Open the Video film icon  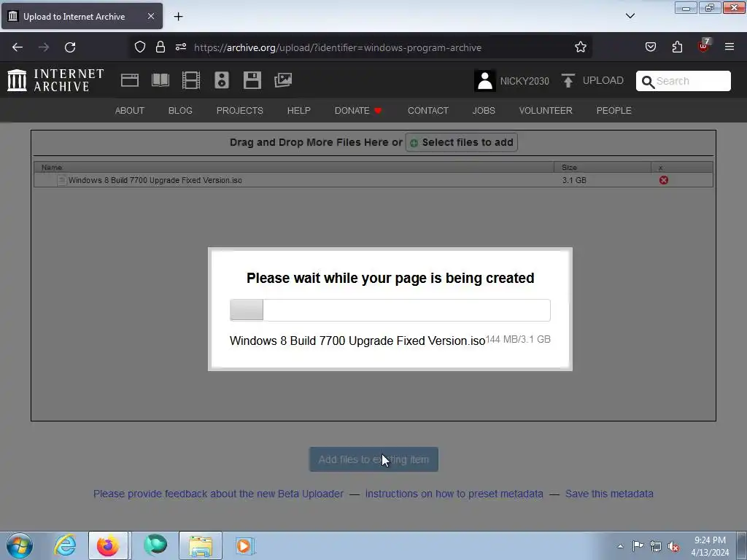coord(191,80)
